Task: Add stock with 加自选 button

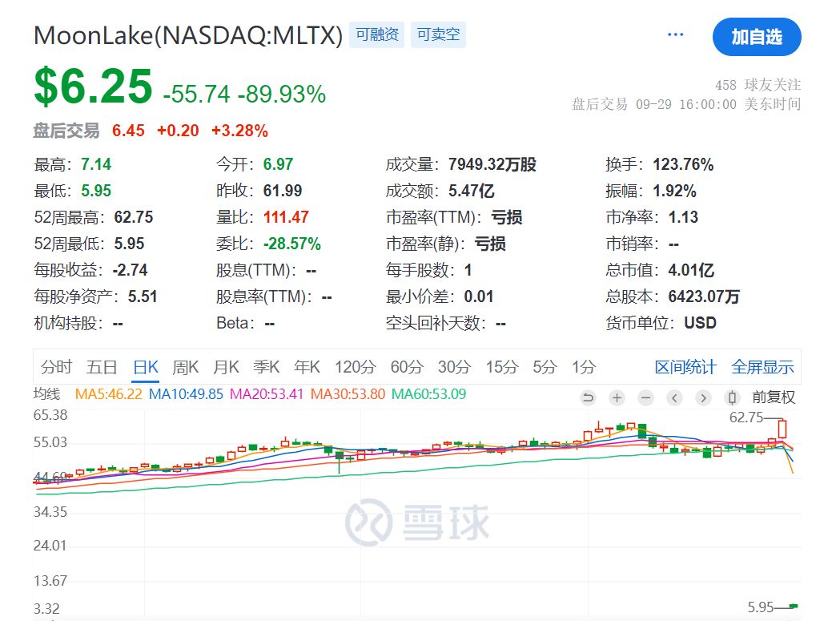Action: (x=757, y=37)
